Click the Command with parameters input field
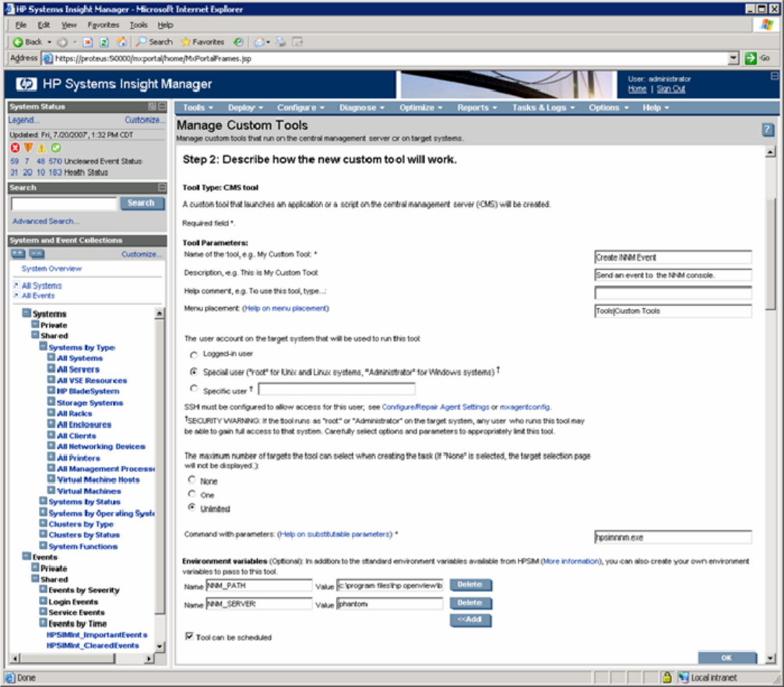This screenshot has height=687, width=784. pyautogui.click(x=673, y=537)
